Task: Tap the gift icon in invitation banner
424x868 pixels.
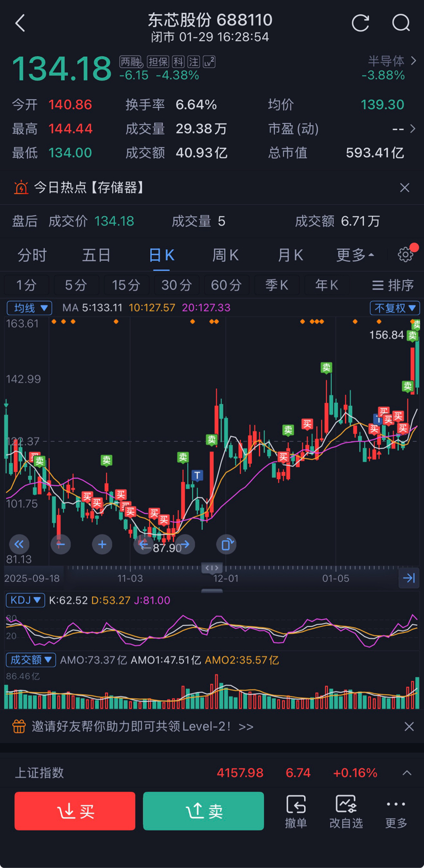Action: [x=19, y=726]
